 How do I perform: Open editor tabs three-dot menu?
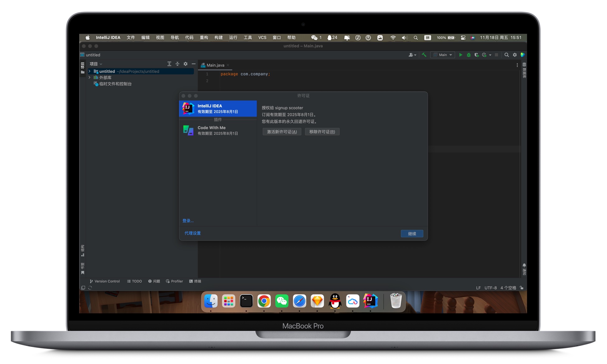[517, 65]
